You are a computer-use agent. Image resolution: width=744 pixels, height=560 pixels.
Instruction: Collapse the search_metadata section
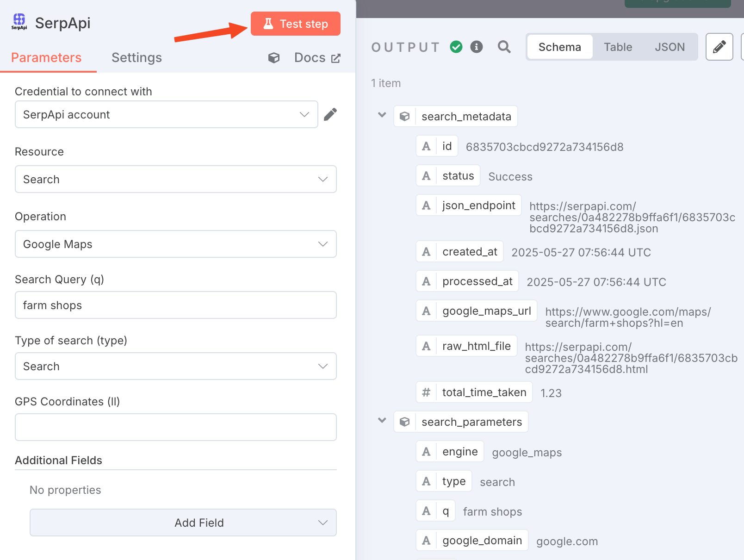382,116
